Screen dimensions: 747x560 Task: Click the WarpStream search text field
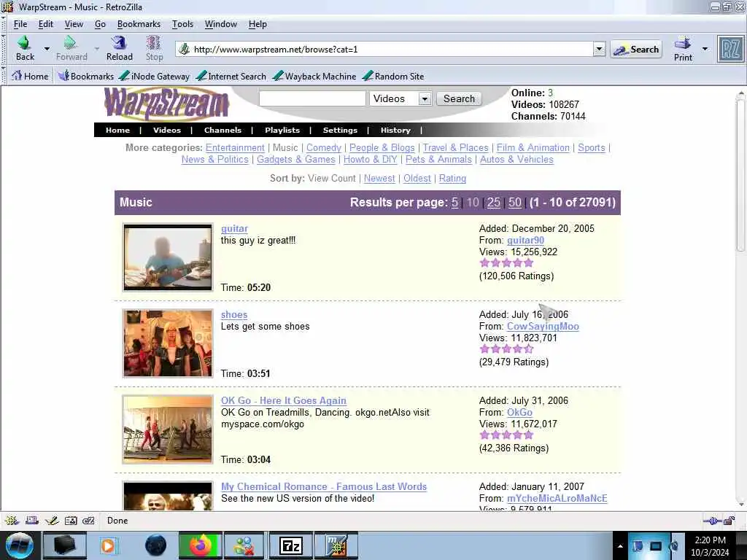click(x=312, y=98)
